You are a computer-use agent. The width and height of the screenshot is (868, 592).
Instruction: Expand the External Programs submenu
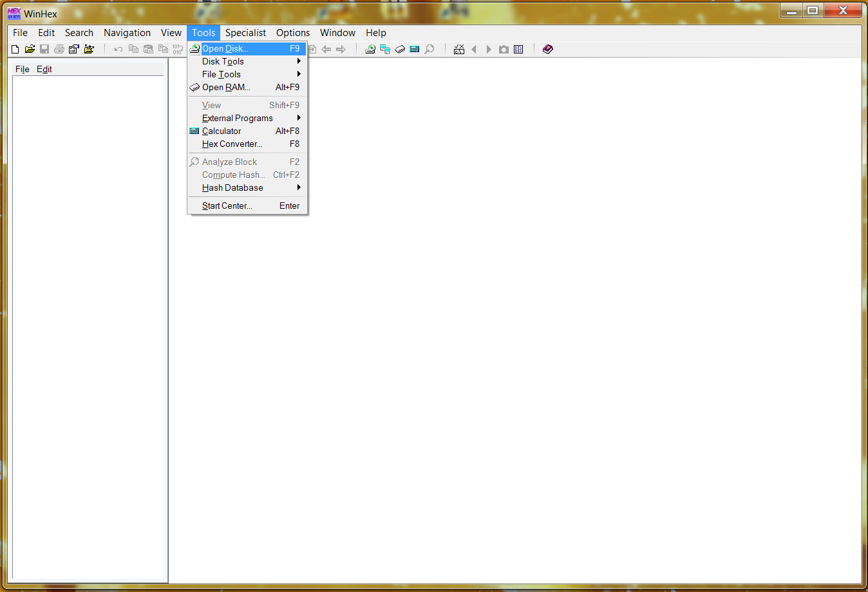[248, 118]
